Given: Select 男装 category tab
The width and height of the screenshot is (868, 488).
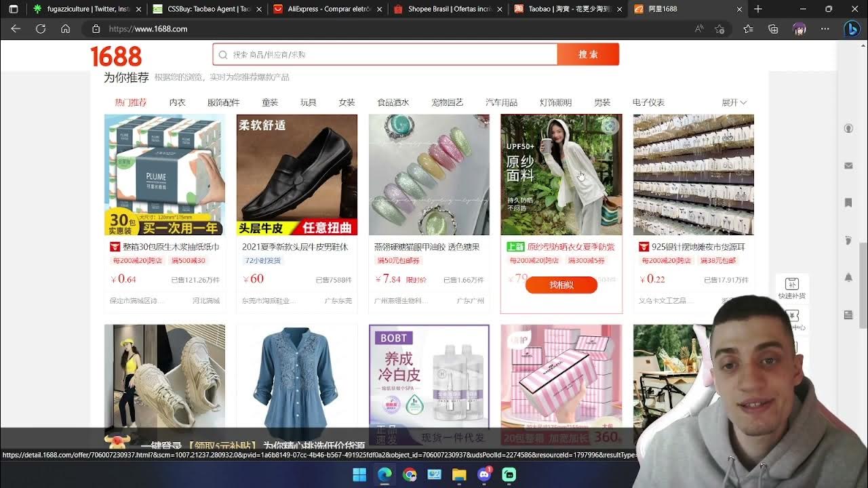Looking at the screenshot, I should [x=602, y=102].
